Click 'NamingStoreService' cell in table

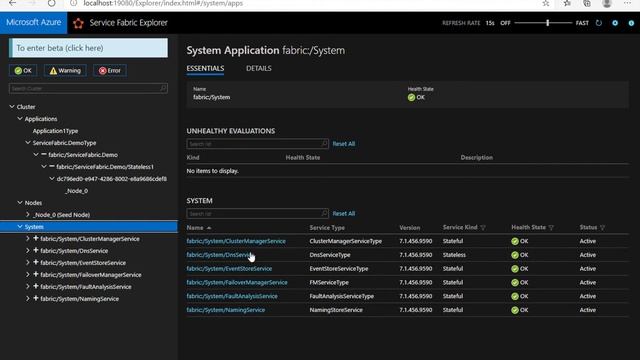click(336, 310)
